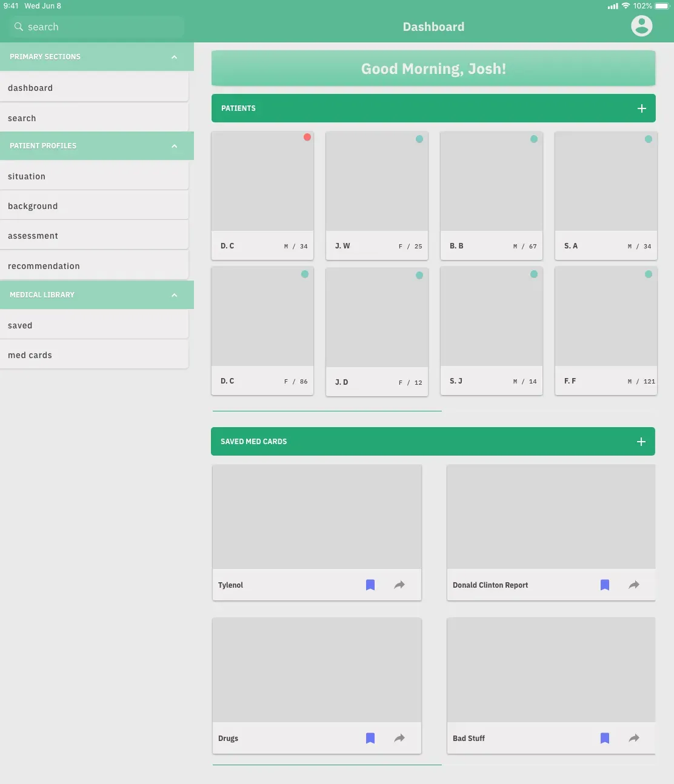This screenshot has height=784, width=674.
Task: Tap the battery indicator in status bar
Action: (x=662, y=6)
